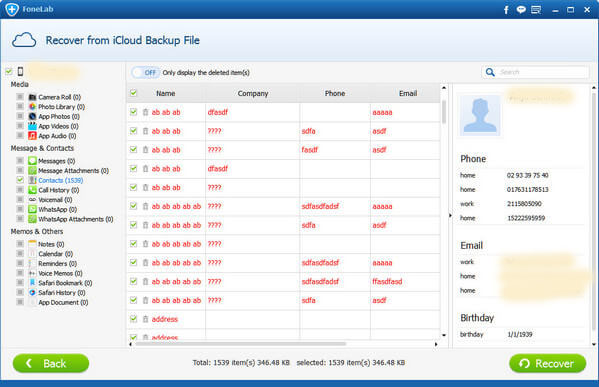The height and width of the screenshot is (387, 599).
Task: Tick the Messages category checkbox
Action: tap(20, 160)
